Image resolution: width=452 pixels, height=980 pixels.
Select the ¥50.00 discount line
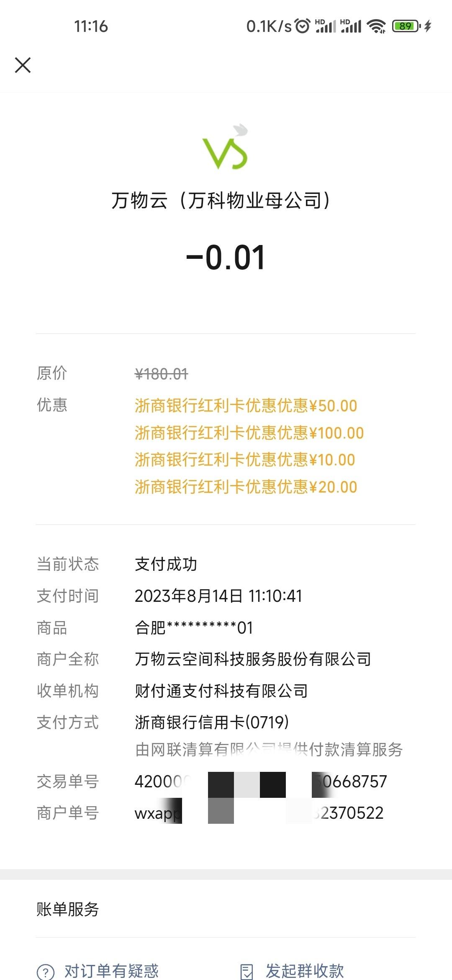[x=246, y=406]
